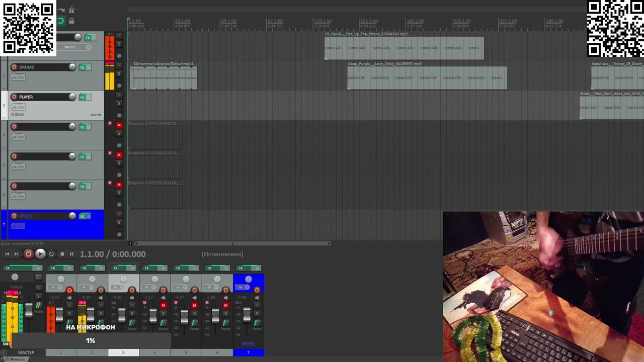This screenshot has width=644, height=362.
Task: Toggle transport repeat loop button
Action: [51, 254]
